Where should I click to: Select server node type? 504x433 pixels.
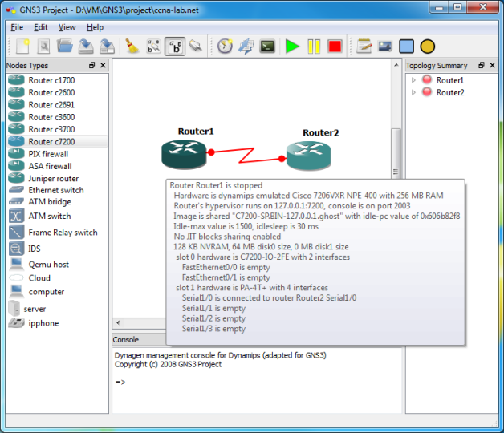[57, 309]
